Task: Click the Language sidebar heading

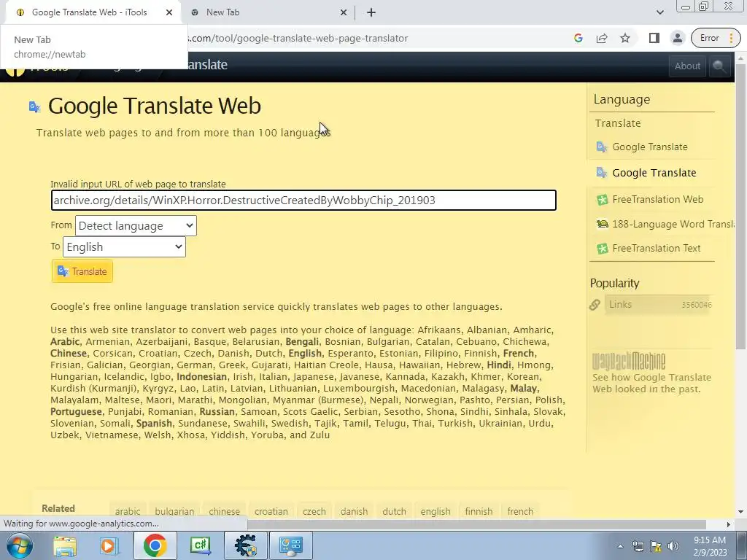Action: pyautogui.click(x=622, y=99)
